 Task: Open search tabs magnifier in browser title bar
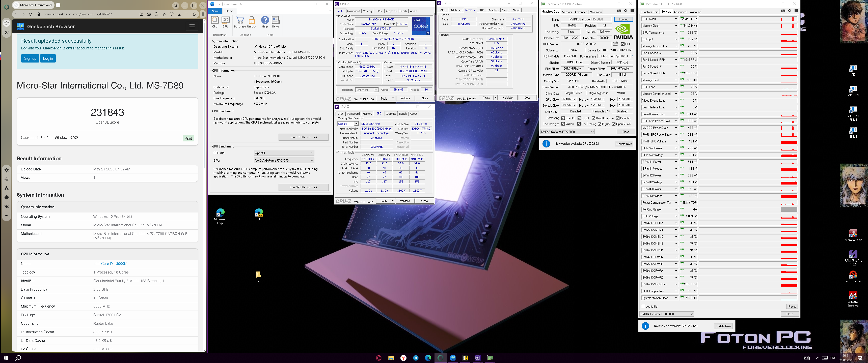pyautogui.click(x=175, y=5)
